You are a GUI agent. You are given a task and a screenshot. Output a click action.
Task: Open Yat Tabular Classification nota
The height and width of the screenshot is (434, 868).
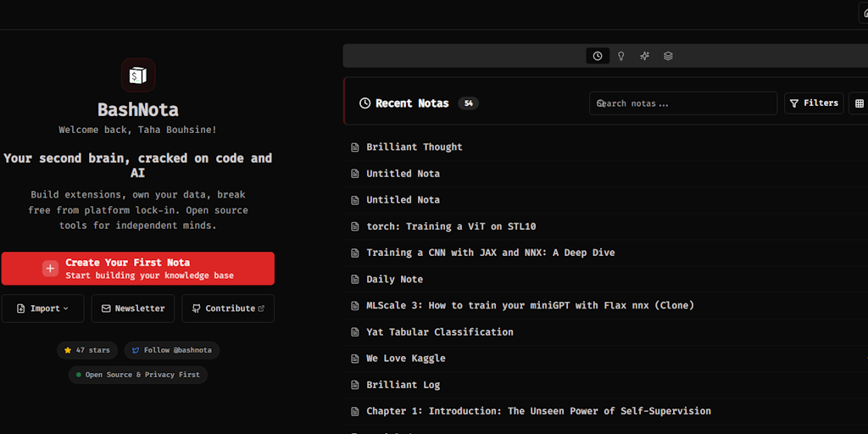(x=440, y=332)
